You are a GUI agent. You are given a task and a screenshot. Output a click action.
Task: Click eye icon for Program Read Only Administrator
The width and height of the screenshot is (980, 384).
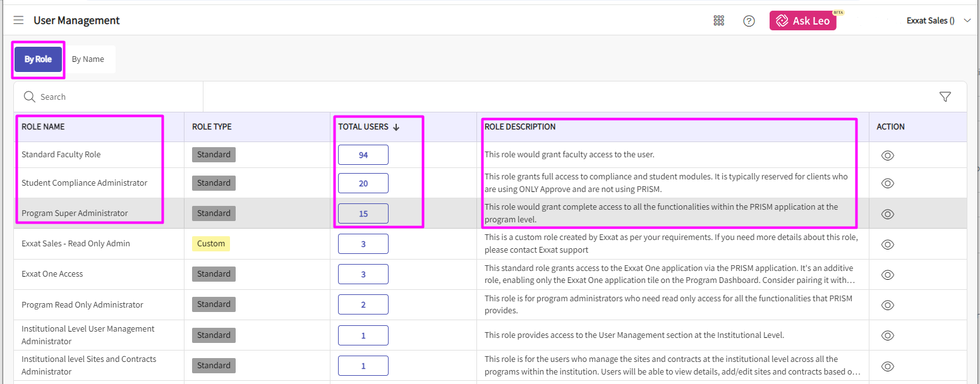tap(887, 305)
